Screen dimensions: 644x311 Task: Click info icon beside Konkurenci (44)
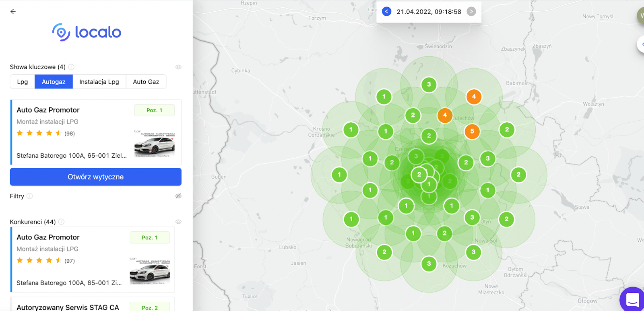coord(62,222)
